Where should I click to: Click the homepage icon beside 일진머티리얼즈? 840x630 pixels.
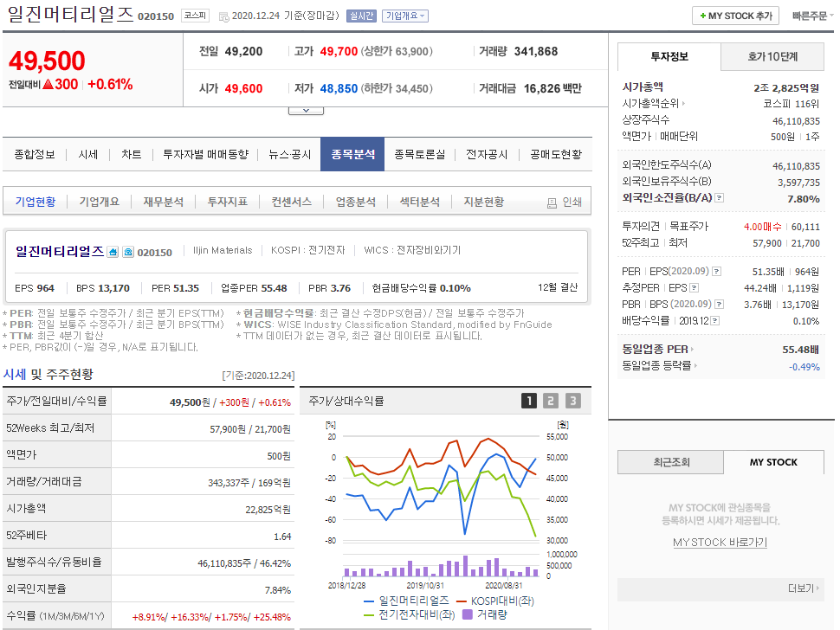point(113,252)
